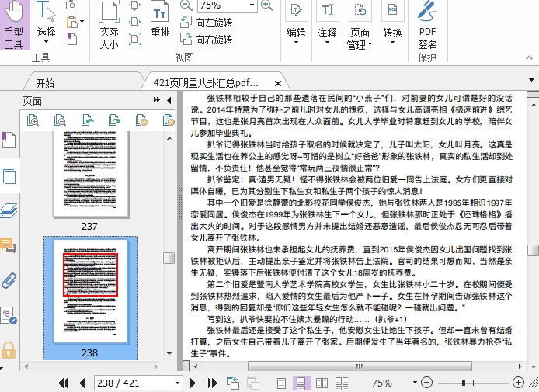539x392 pixels.
Task: Click the clipboard paste icon
Action: click(72, 22)
